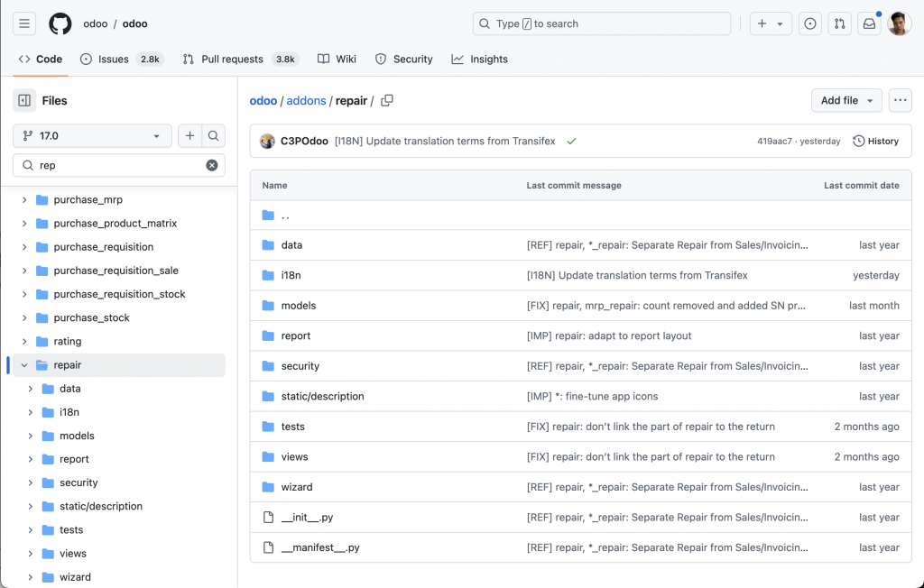
Task: Open views folder in file list
Action: [x=295, y=456]
